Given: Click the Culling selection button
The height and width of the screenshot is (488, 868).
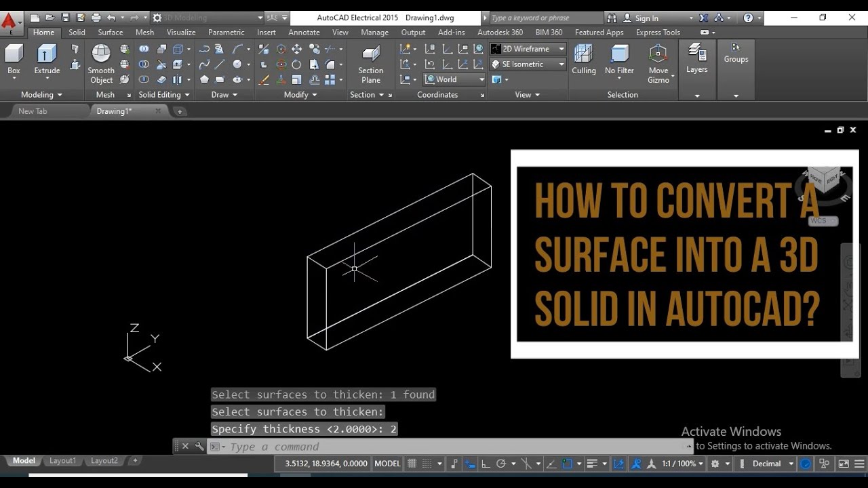Looking at the screenshot, I should [584, 60].
